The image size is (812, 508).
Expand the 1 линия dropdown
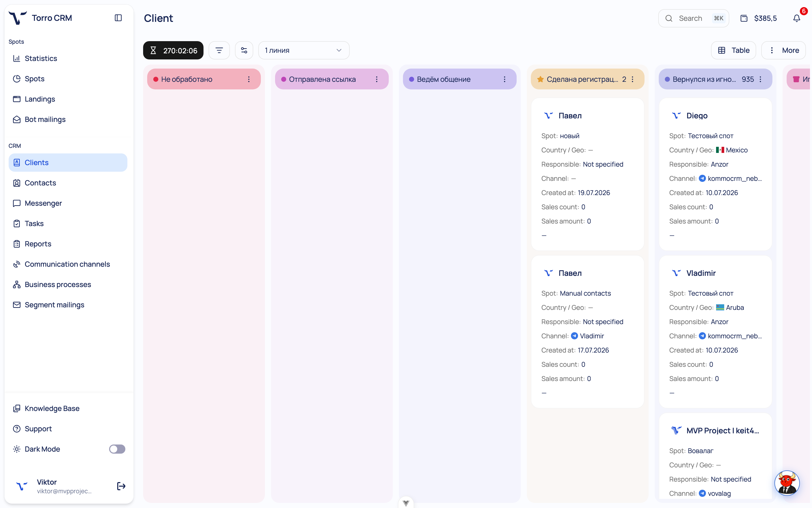coord(304,50)
